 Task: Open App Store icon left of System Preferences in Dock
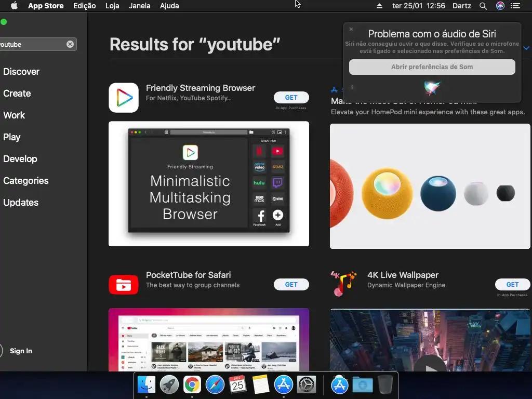(284, 385)
